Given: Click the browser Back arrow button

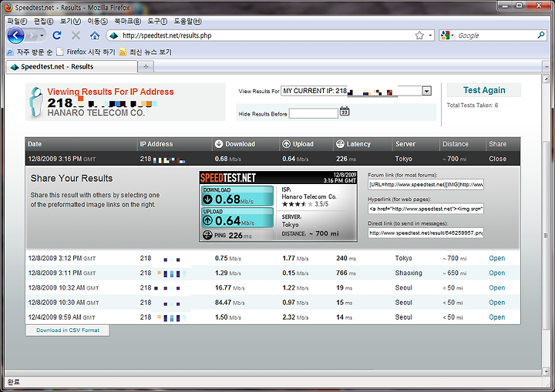Looking at the screenshot, I should click(15, 35).
